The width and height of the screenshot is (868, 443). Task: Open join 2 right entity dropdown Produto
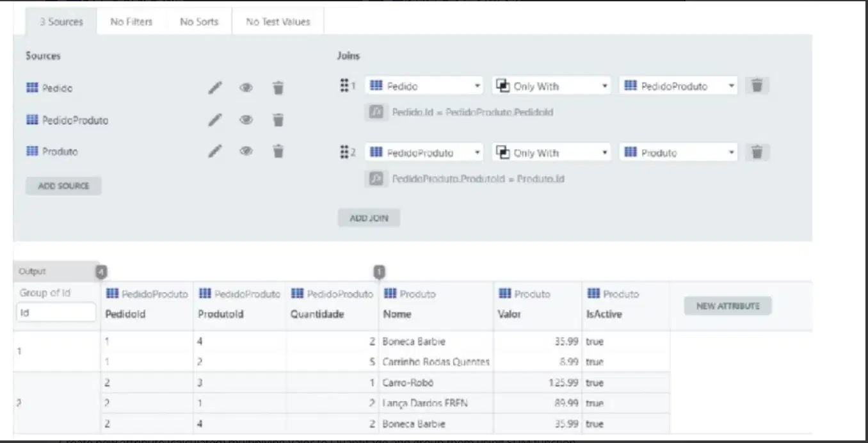[x=679, y=152]
